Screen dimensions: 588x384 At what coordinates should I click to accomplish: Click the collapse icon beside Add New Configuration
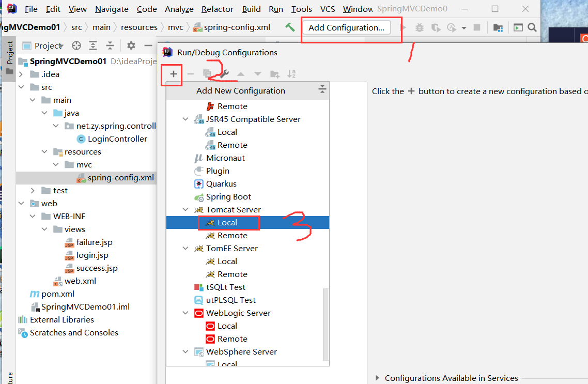coord(322,89)
